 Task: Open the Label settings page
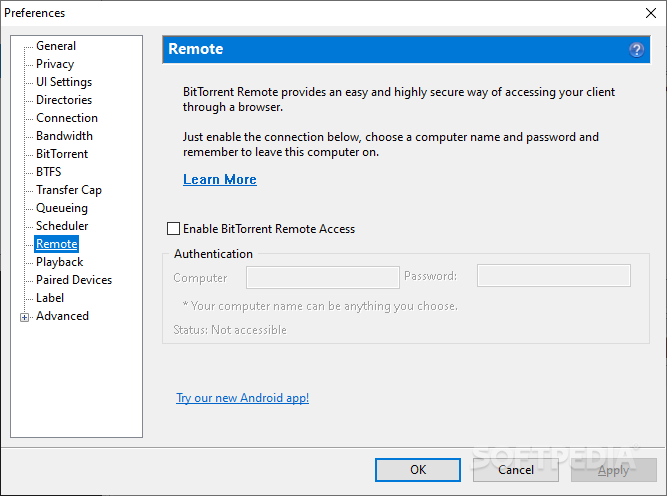(50, 298)
